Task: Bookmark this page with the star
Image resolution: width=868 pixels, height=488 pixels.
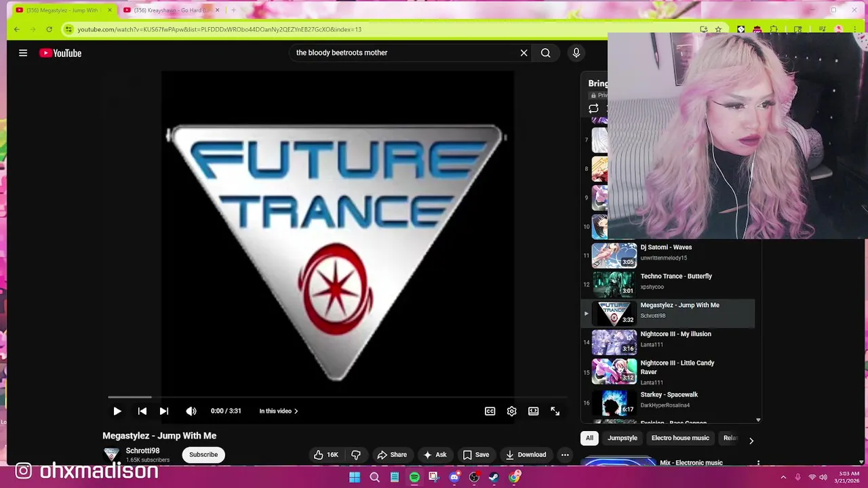Action: click(718, 29)
